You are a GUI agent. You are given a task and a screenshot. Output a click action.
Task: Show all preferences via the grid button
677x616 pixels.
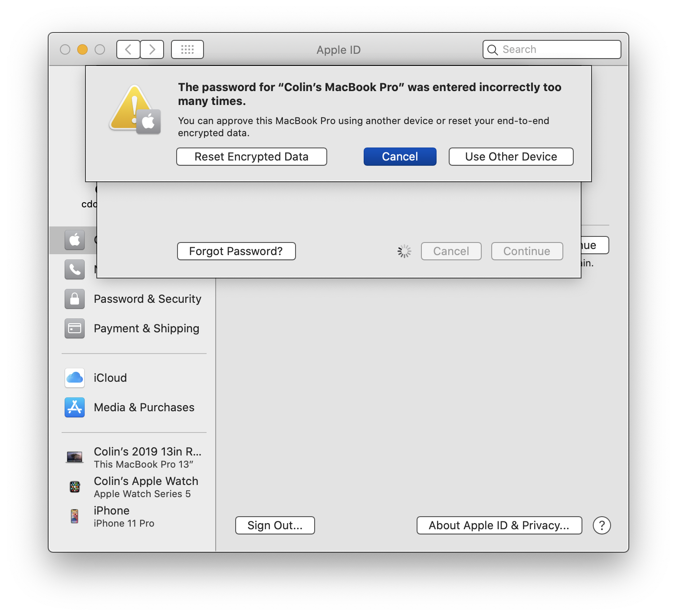(x=187, y=49)
